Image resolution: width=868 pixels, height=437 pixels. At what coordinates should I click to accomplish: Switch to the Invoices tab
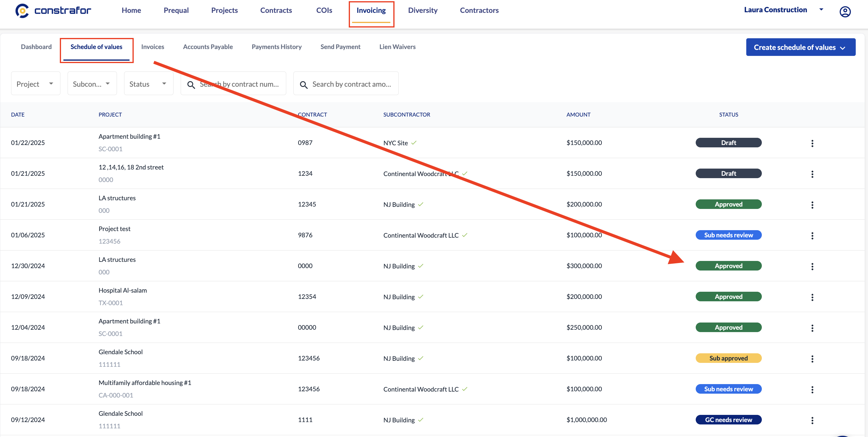pyautogui.click(x=153, y=47)
